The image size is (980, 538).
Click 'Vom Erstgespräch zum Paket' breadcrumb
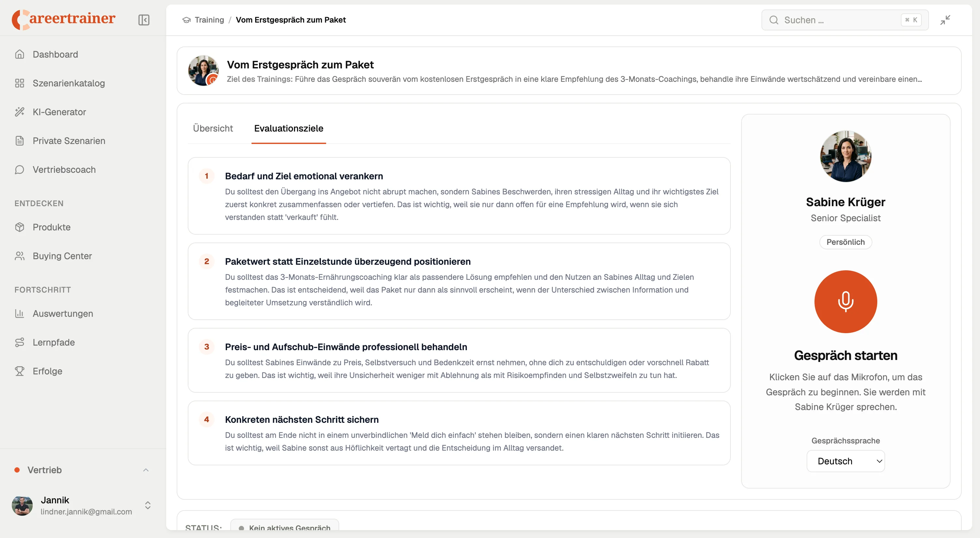[x=291, y=20]
